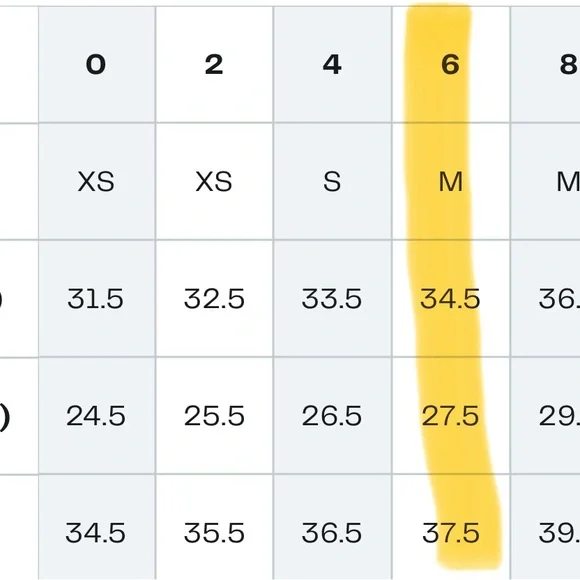Select the 32.5 measurement cell

(x=215, y=299)
